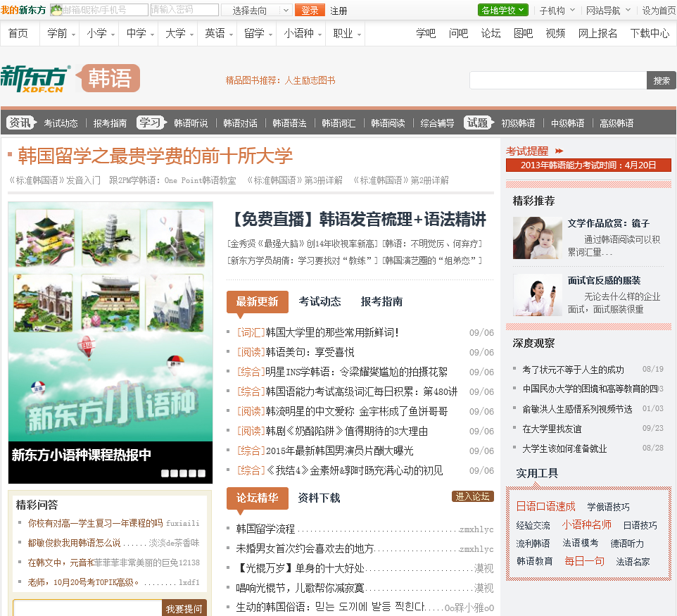Open the 注册 link

pos(338,11)
